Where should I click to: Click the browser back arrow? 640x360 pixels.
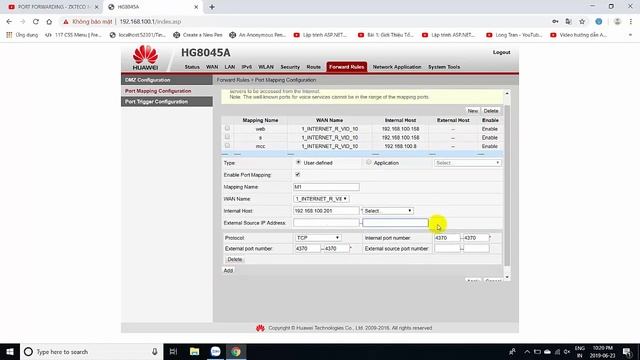[x=9, y=22]
